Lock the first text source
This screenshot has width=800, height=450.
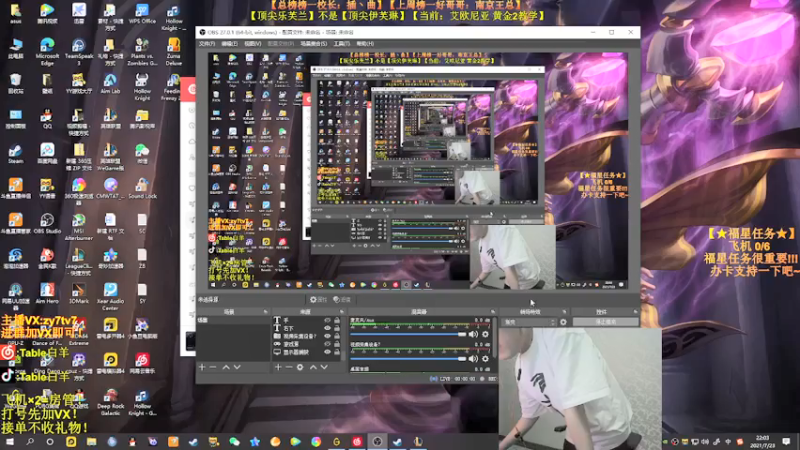click(337, 320)
